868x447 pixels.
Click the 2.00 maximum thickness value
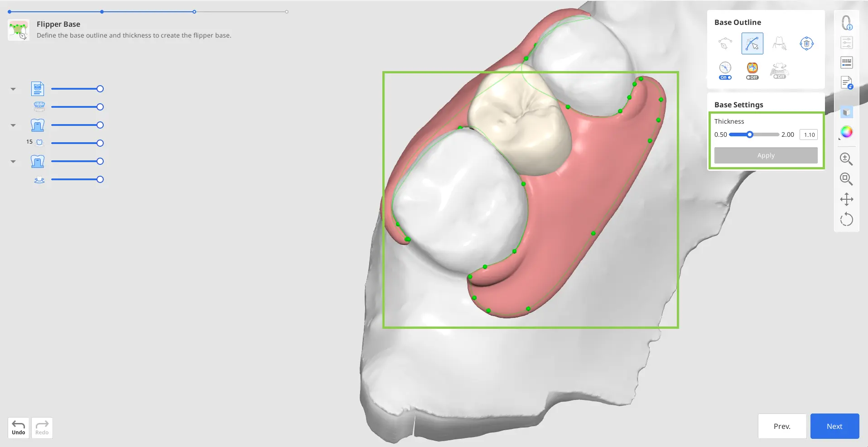pyautogui.click(x=787, y=135)
